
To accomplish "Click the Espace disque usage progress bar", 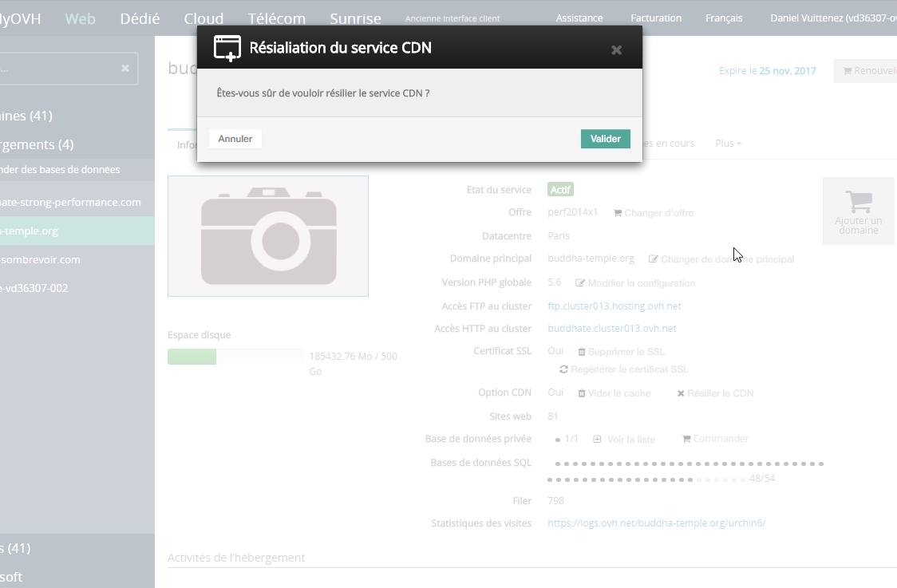I will [235, 357].
